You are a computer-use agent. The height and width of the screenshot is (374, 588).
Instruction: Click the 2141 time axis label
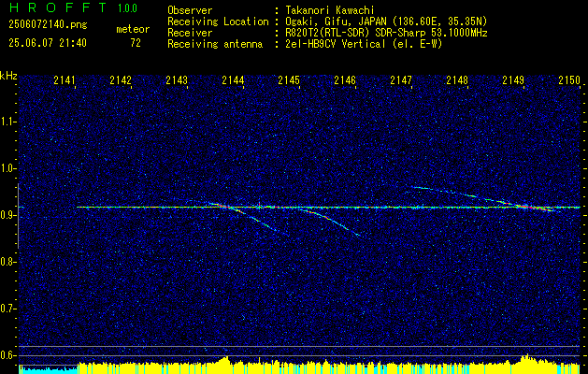coord(65,80)
